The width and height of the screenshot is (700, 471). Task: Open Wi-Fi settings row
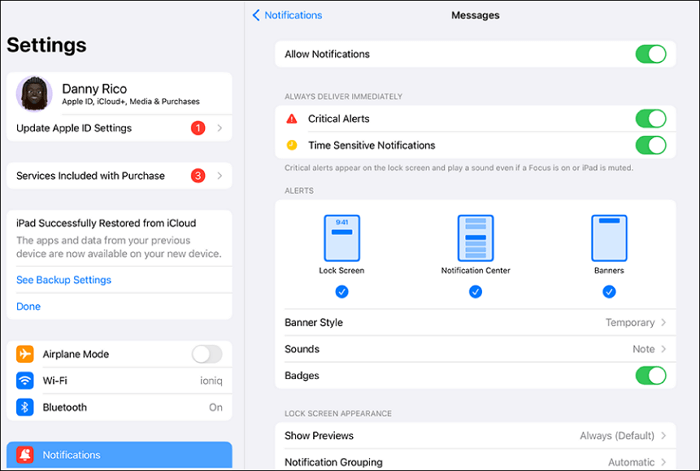pyautogui.click(x=120, y=381)
